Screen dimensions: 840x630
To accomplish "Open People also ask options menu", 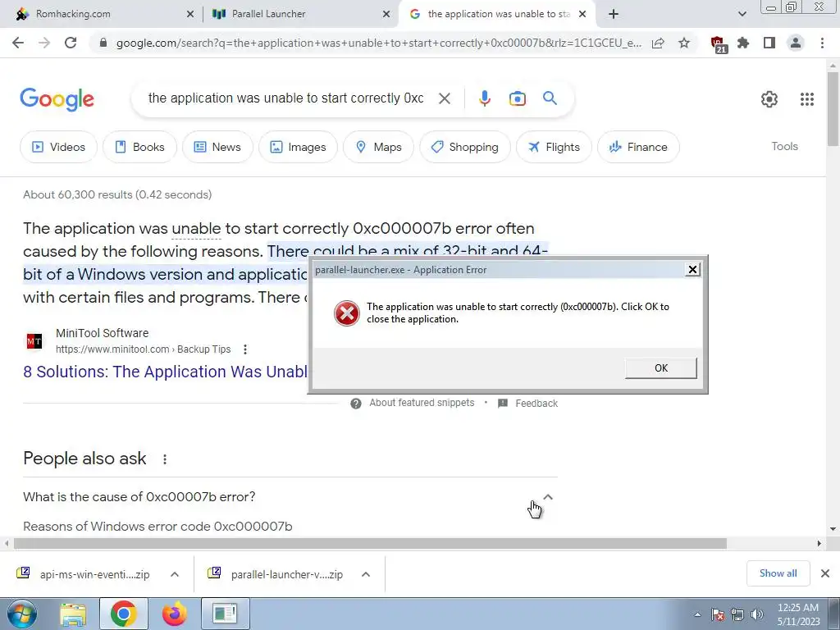I will click(164, 459).
